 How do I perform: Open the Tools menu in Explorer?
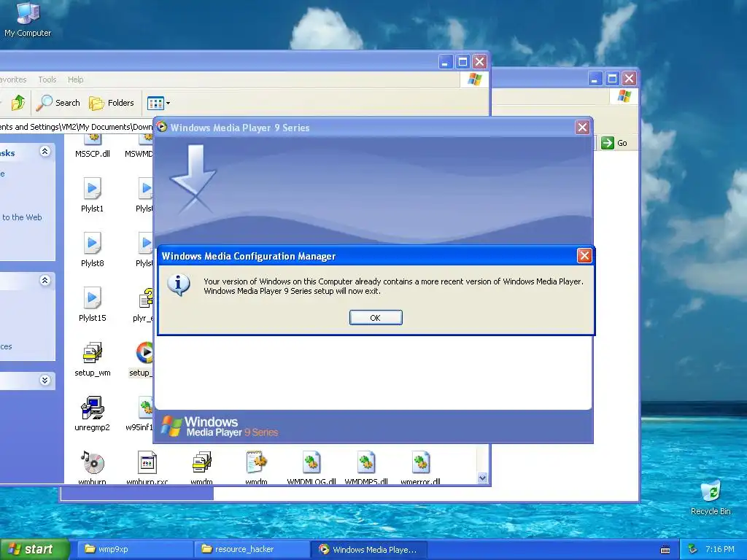(47, 79)
